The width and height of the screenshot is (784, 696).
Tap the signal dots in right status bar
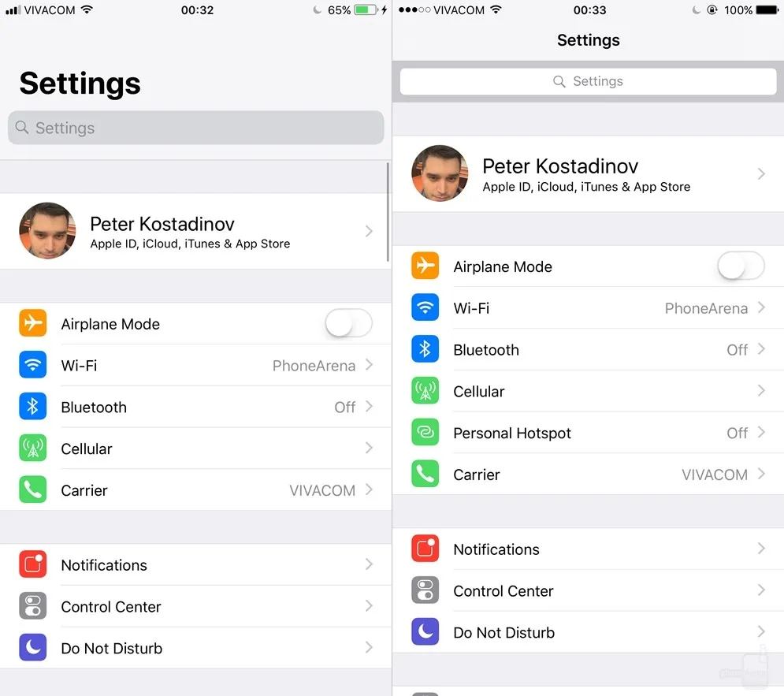pos(414,10)
